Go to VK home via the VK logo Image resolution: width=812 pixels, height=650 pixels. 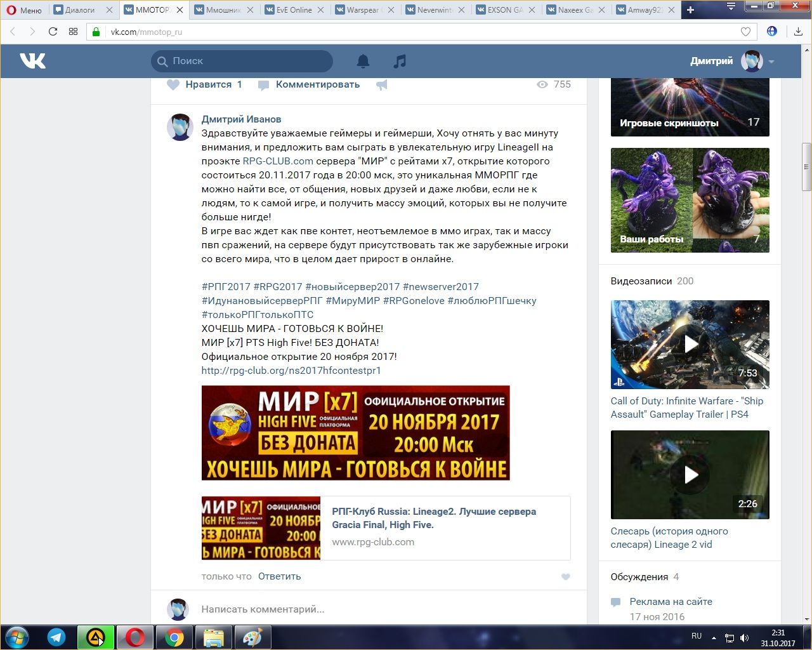32,61
